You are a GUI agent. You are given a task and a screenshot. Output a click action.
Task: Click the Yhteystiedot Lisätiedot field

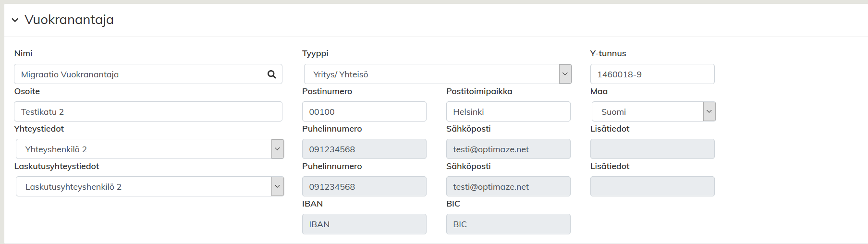click(652, 149)
